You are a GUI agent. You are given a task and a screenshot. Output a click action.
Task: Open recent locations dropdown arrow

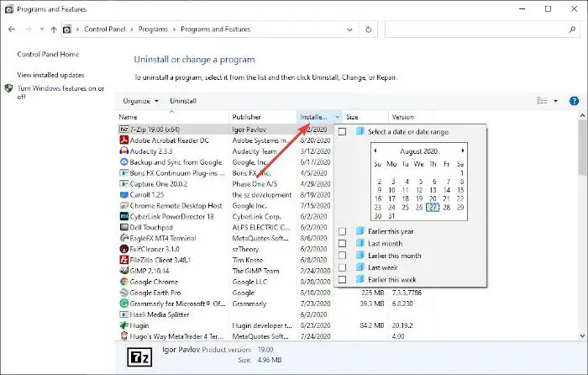[42, 29]
